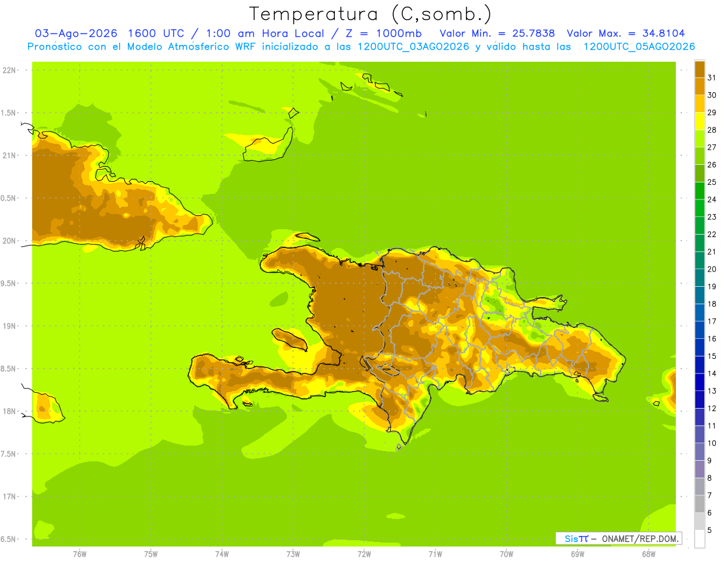
Task: Click the lime swatch between 27 and 28
Action: click(699, 139)
